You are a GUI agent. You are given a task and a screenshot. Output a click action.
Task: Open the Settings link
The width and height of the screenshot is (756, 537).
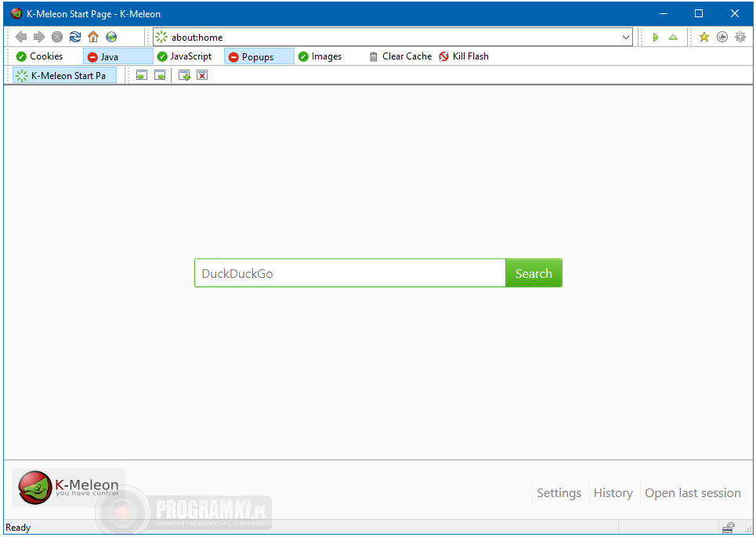coord(559,492)
